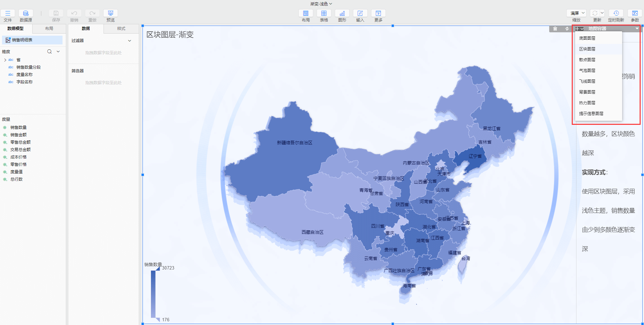Delete layer using the trash icon

click(x=555, y=29)
